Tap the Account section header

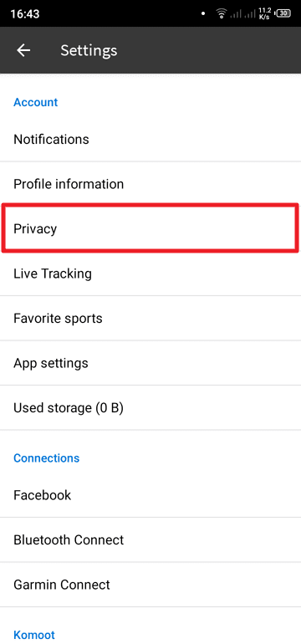36,102
